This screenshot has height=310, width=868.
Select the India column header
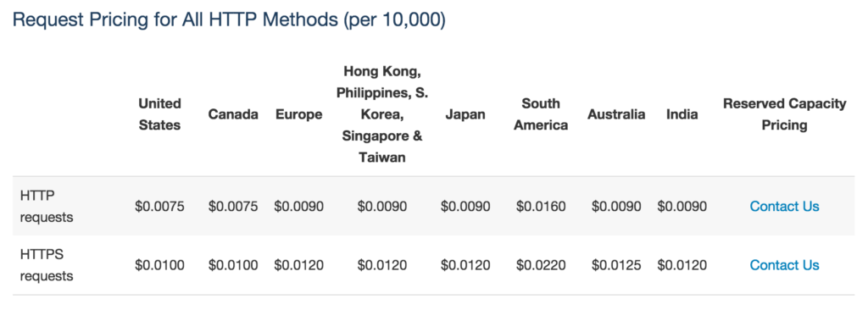tap(682, 114)
